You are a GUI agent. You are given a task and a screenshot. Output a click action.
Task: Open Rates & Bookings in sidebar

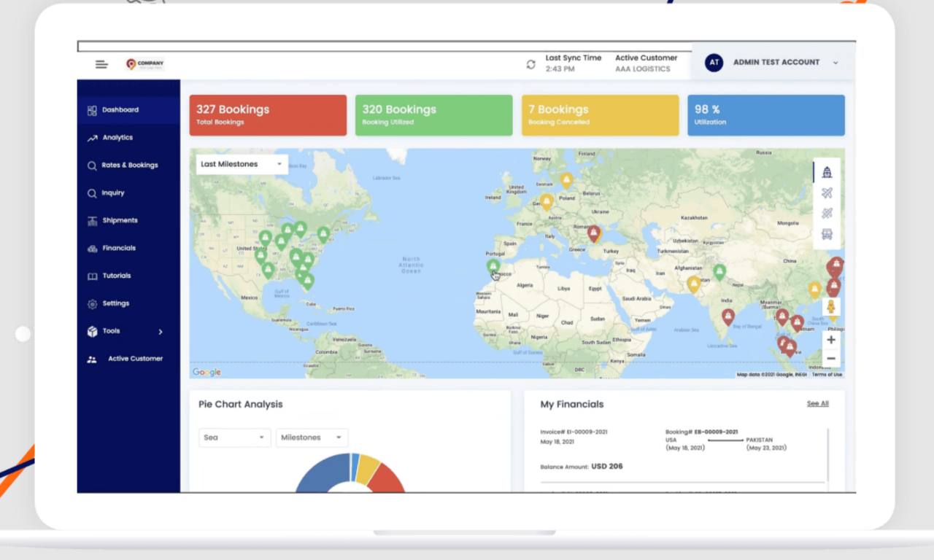point(128,166)
